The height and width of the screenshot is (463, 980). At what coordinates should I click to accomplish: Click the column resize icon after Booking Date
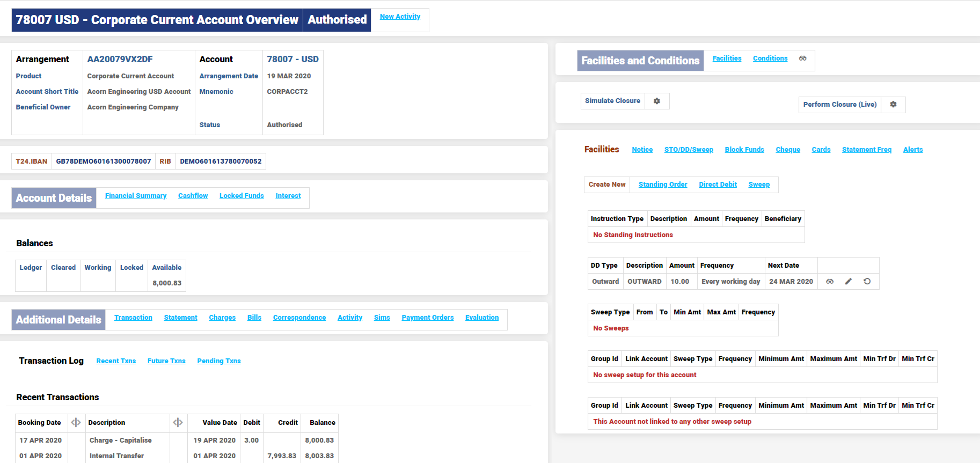(x=76, y=423)
